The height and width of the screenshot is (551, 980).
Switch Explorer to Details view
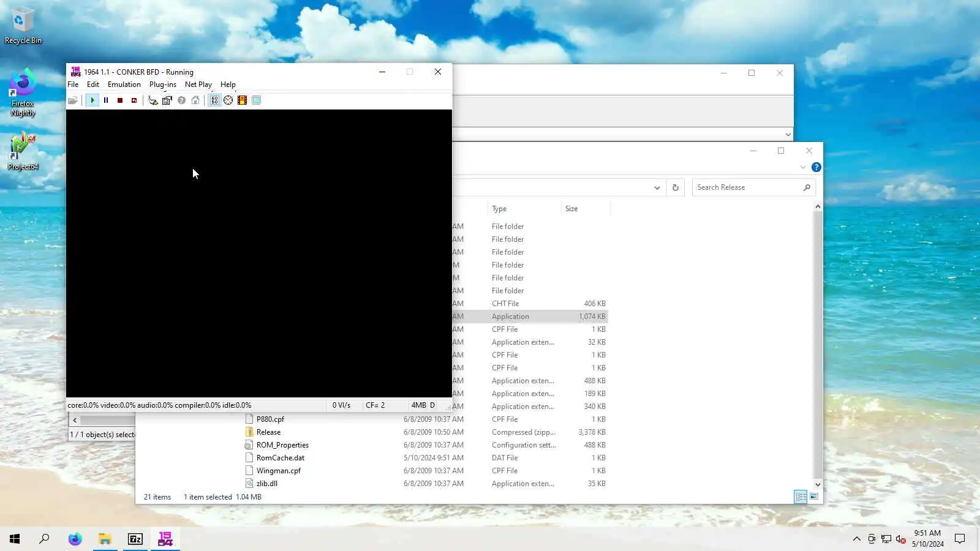tap(801, 497)
